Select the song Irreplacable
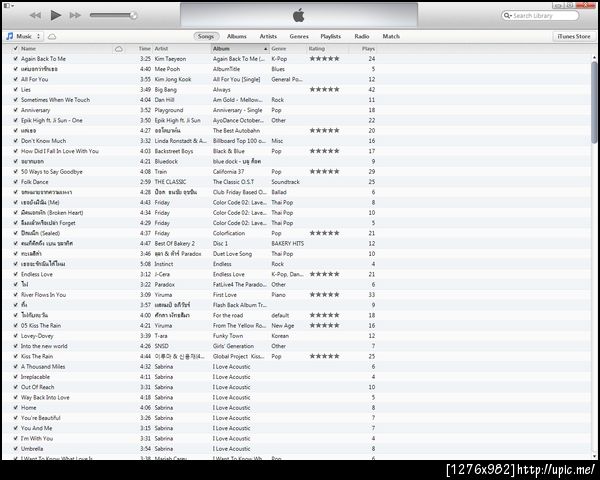 (x=35, y=377)
